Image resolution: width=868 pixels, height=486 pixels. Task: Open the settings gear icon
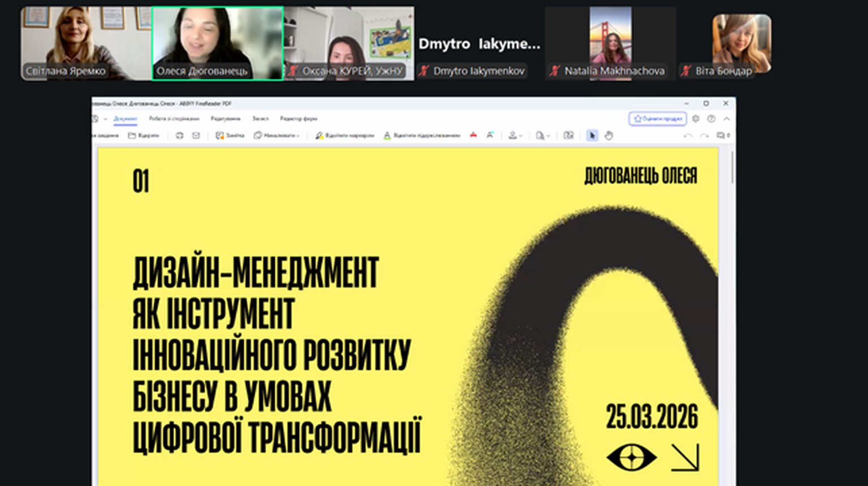pos(696,119)
